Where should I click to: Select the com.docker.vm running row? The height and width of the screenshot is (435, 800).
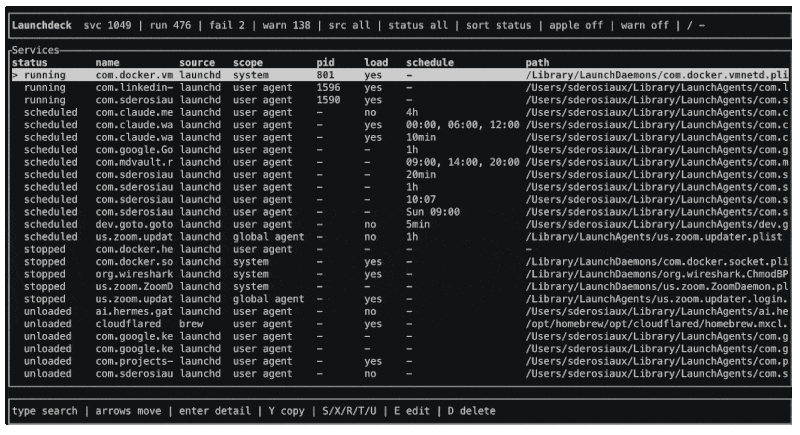click(x=400, y=75)
